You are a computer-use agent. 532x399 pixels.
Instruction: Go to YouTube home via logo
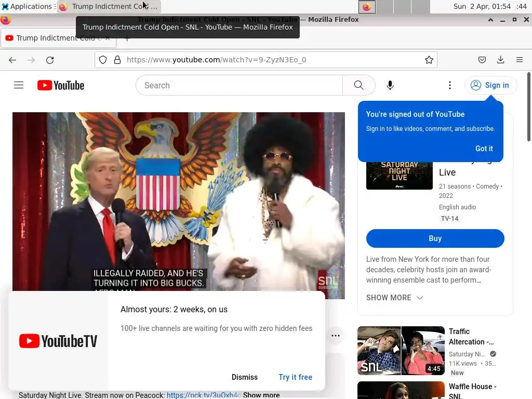[x=61, y=85]
